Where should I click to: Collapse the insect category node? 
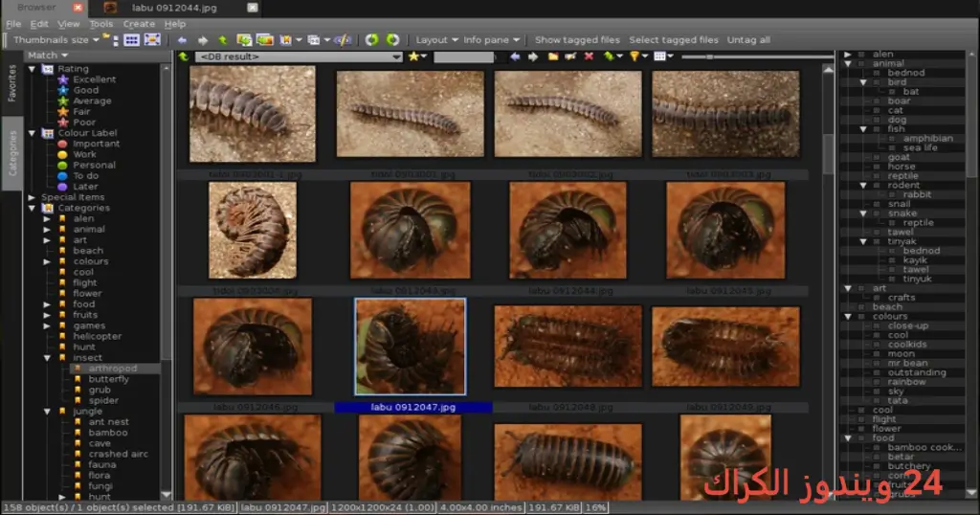(47, 358)
